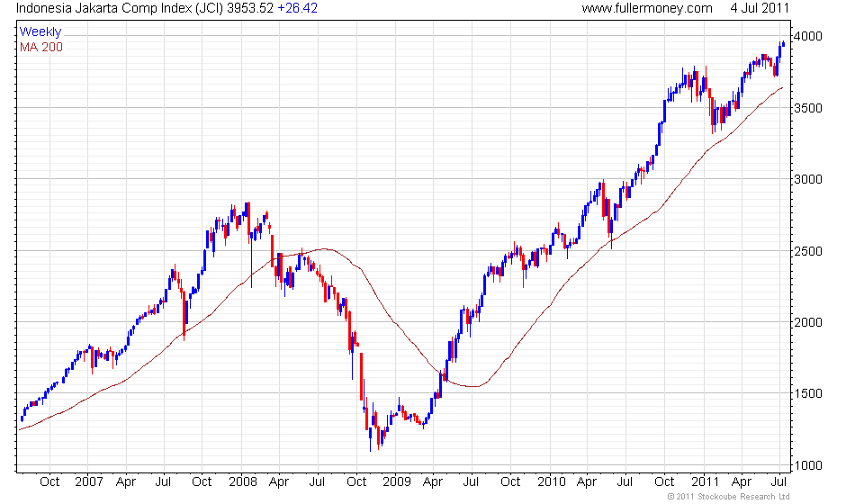Viewport: 864px width, 504px height.
Task: Click the 2008 year label on the time axis
Action: pos(243,482)
